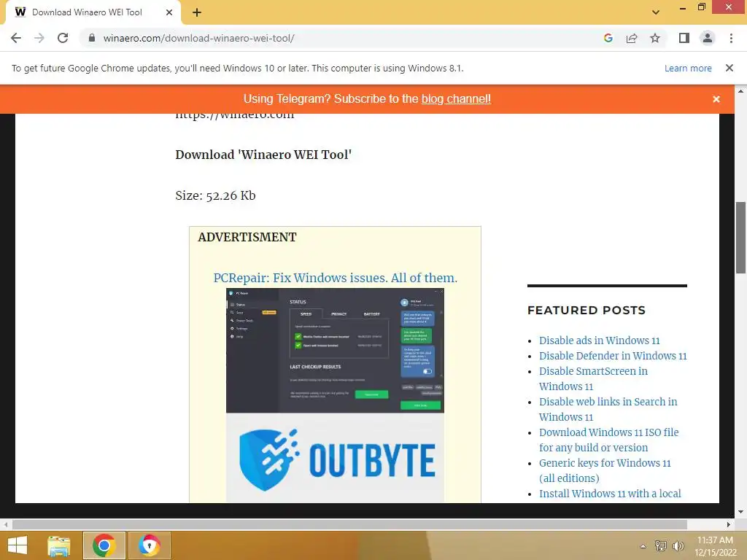The width and height of the screenshot is (747, 560).
Task: Click the scroll left arrow
Action: [6, 525]
